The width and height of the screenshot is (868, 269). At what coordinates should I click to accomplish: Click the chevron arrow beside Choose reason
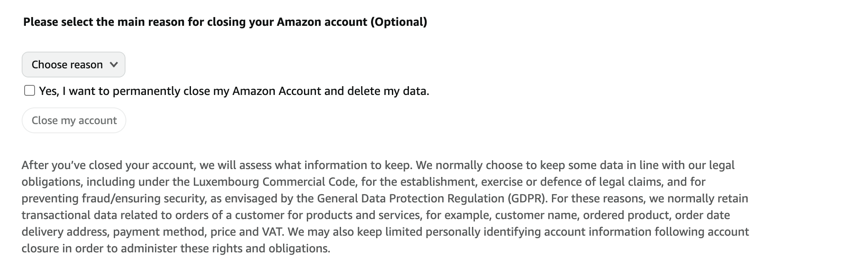point(113,65)
